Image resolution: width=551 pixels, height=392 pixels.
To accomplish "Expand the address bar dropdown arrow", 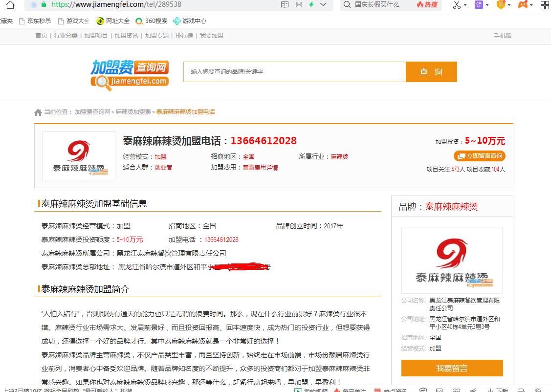I will point(323,4).
